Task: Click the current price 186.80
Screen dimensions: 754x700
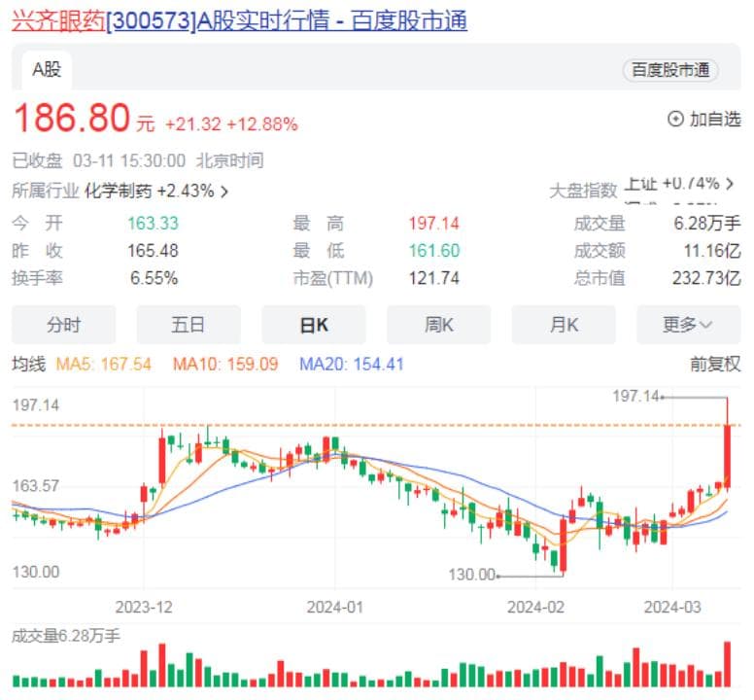Action: click(72, 118)
